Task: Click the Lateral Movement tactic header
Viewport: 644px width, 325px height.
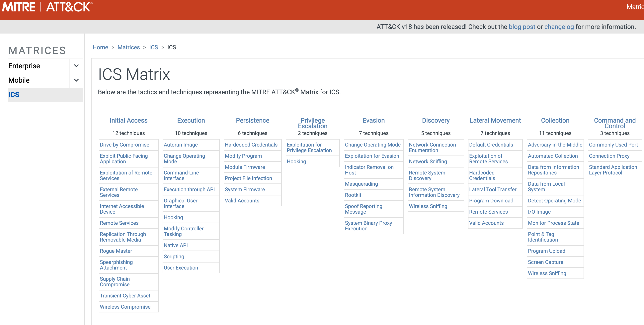Action: pos(495,120)
